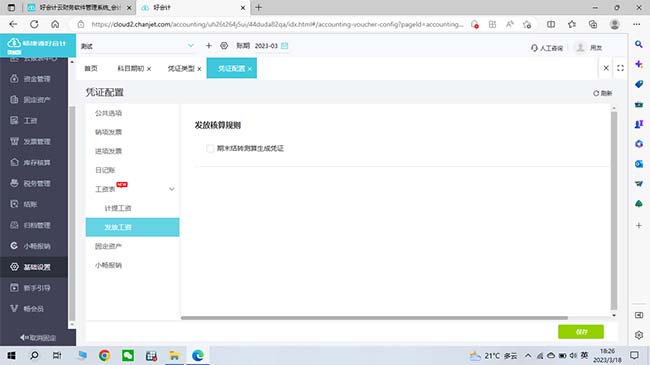650x365 pixels.
Task: Open the Windows Start menu
Action: tap(11, 355)
